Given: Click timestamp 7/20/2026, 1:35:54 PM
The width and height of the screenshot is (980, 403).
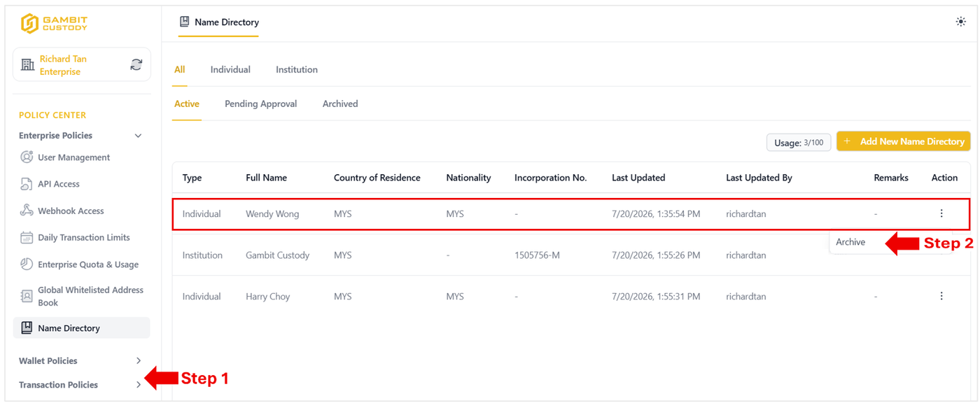Looking at the screenshot, I should [656, 214].
